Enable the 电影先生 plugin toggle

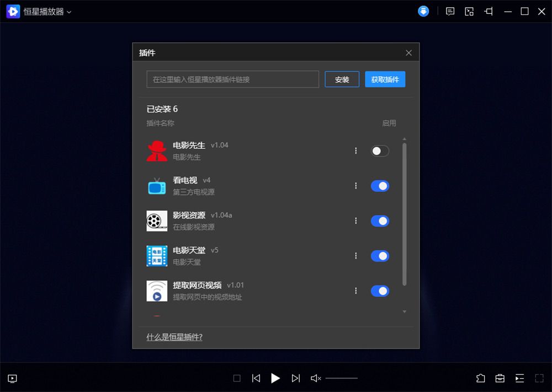[380, 151]
